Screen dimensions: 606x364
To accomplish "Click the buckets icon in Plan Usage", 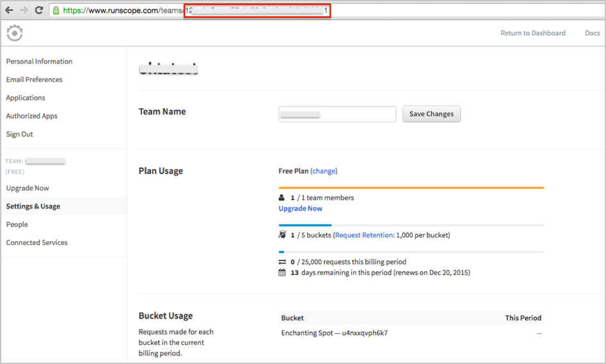I will [282, 235].
